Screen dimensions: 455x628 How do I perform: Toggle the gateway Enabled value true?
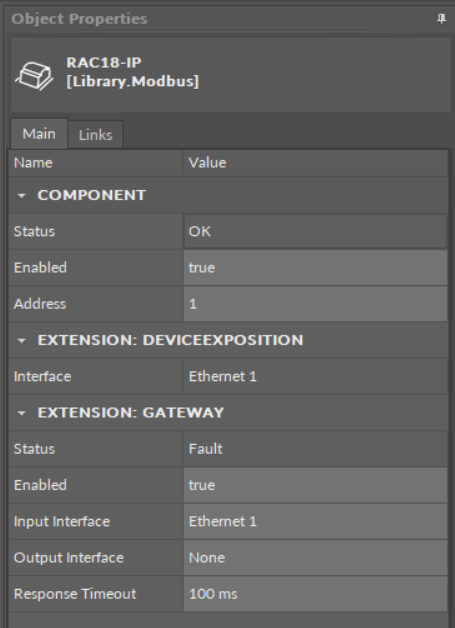coord(315,485)
